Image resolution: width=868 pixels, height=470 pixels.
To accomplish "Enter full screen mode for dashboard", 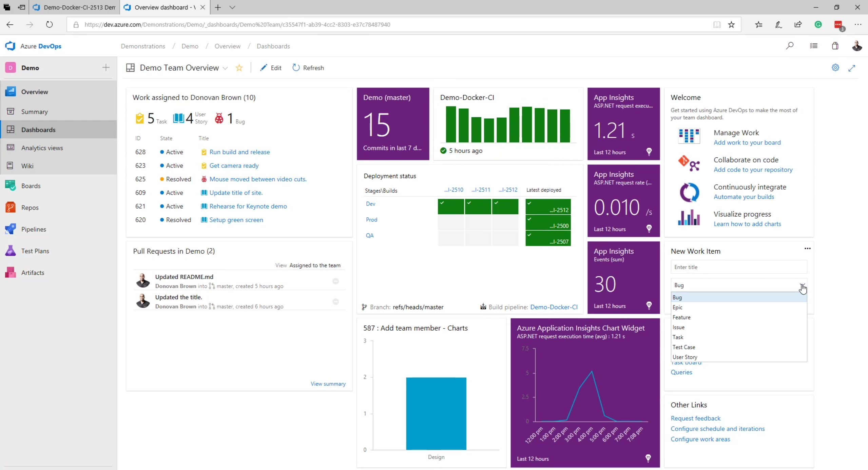I will point(852,68).
